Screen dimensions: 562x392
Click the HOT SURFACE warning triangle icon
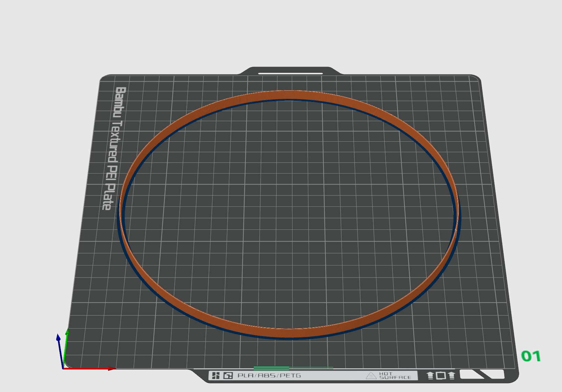tap(371, 376)
